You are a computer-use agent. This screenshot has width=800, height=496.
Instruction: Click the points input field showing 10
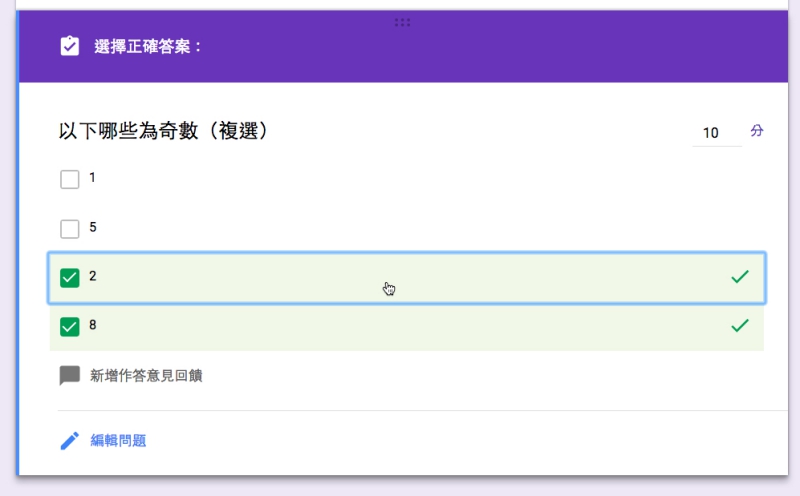[x=715, y=133]
